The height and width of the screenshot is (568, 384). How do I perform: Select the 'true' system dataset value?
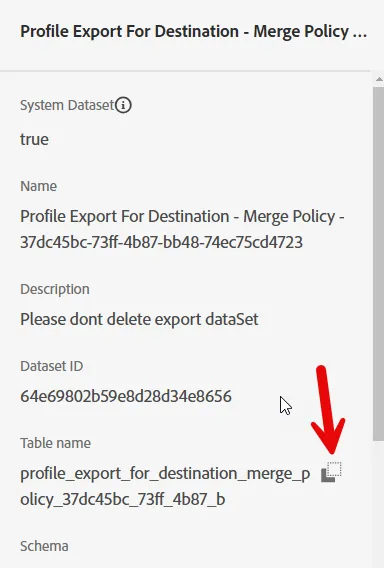click(x=34, y=139)
